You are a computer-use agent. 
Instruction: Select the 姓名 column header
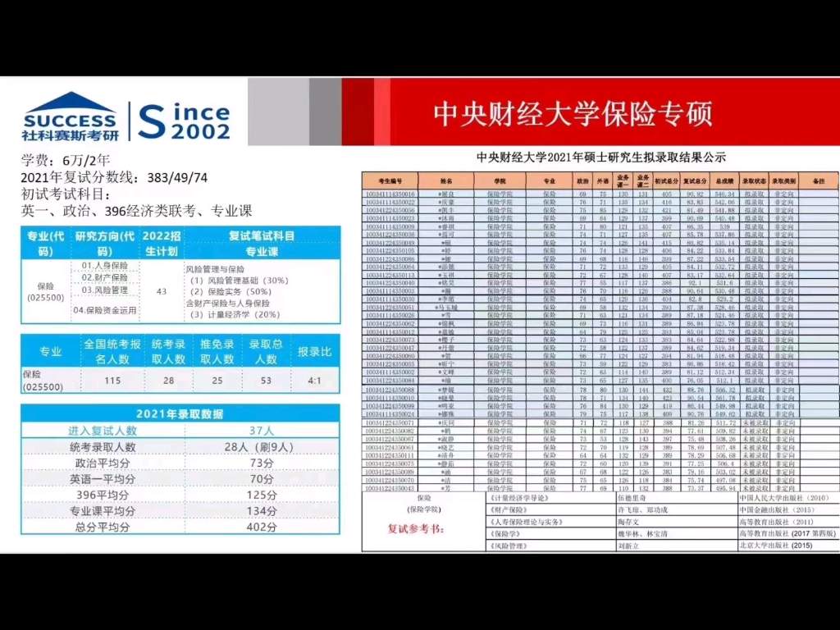447,180
